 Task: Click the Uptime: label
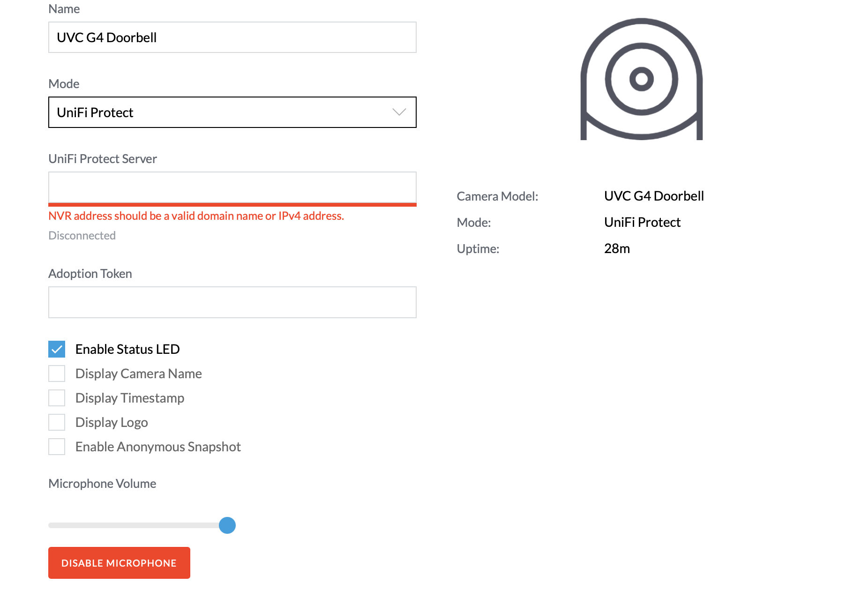click(x=478, y=248)
